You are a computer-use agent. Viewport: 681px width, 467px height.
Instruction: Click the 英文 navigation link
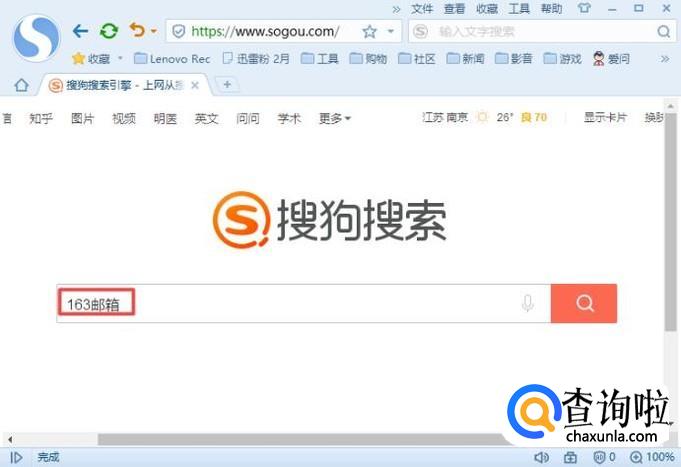pos(206,118)
